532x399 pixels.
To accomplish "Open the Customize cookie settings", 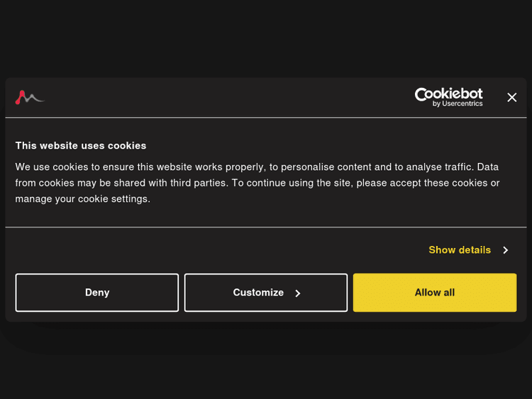I will 266,293.
